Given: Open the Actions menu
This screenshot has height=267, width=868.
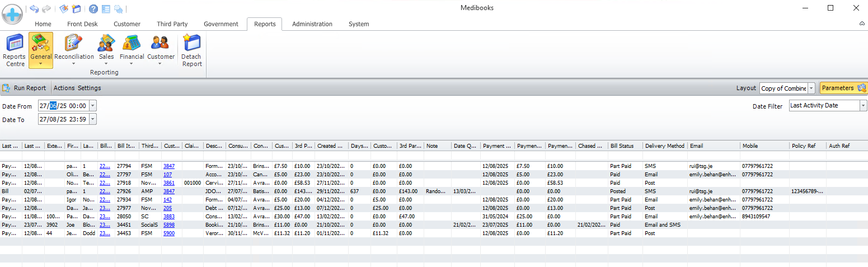Looking at the screenshot, I should [64, 88].
